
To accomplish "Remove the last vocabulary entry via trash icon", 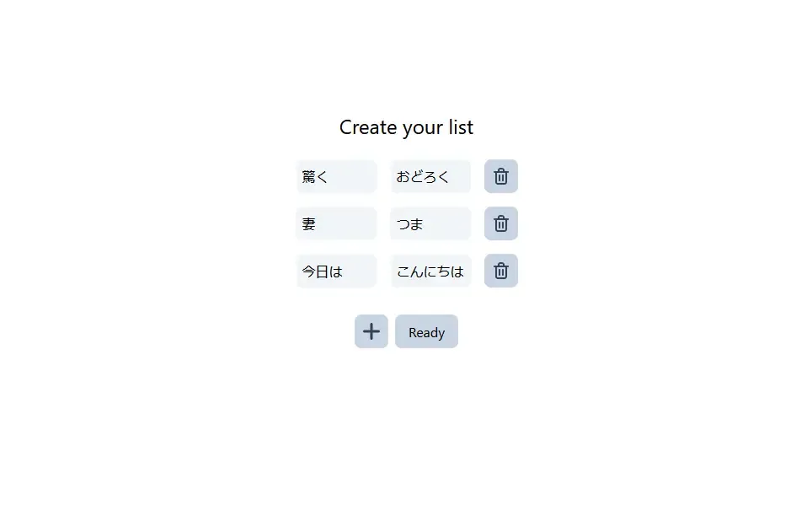I will 500,271.
